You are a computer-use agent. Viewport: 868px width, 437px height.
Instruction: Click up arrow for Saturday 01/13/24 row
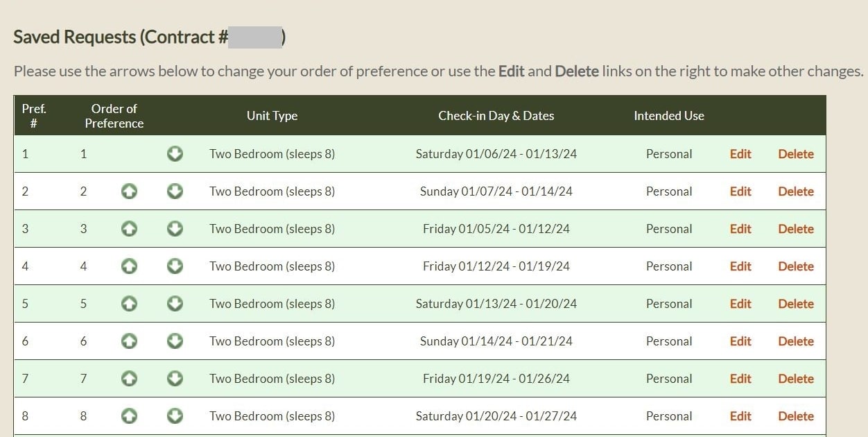pyautogui.click(x=129, y=304)
